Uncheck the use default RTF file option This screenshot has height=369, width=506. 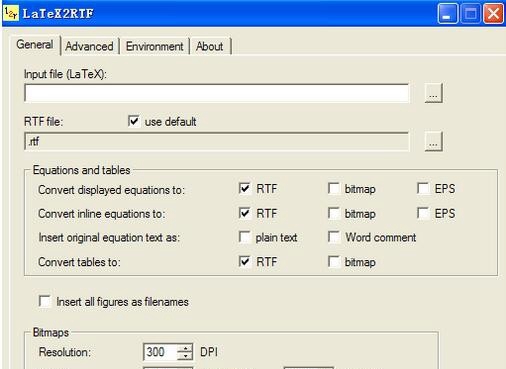tap(134, 121)
